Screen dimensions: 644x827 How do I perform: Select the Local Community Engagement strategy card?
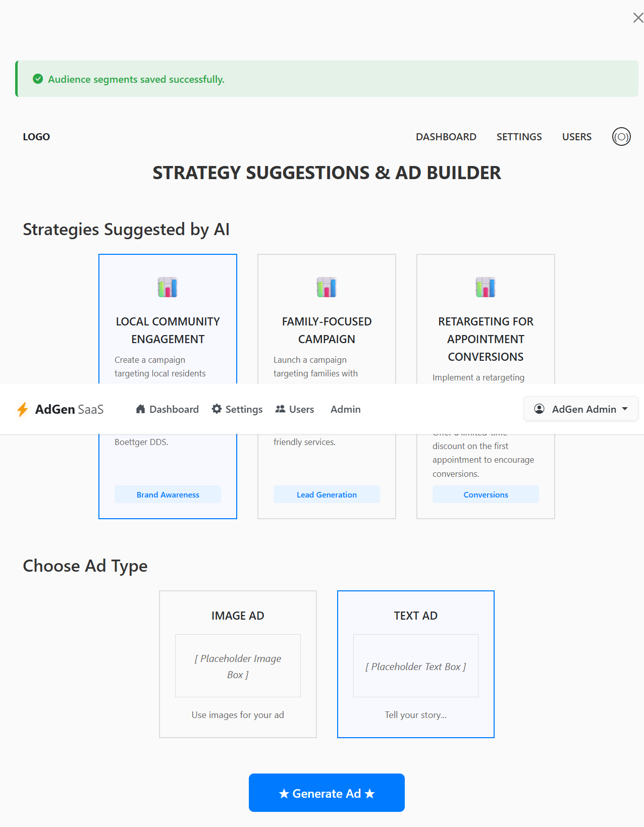click(168, 387)
